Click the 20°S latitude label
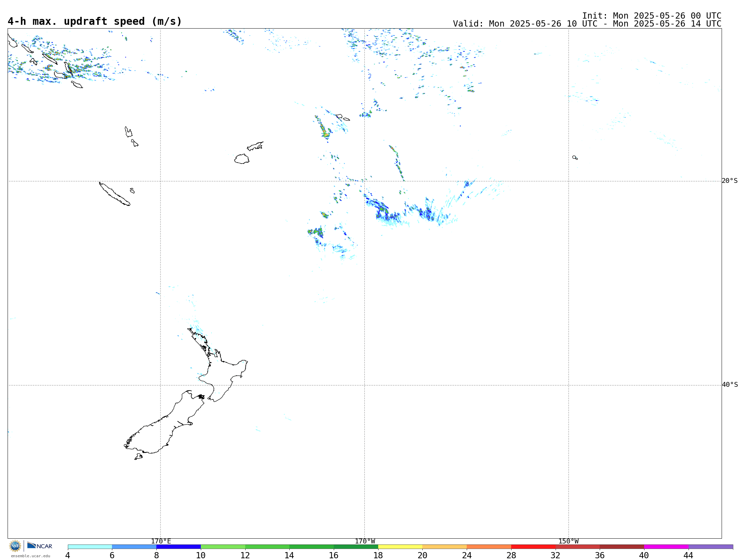744x560 pixels. pos(730,181)
